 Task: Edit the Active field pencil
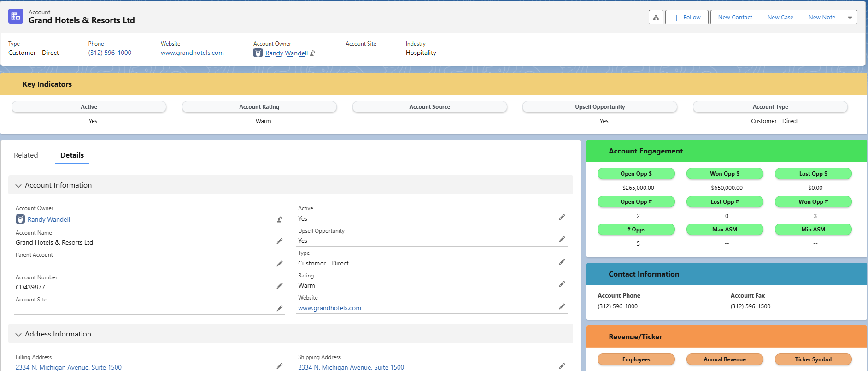(x=562, y=217)
